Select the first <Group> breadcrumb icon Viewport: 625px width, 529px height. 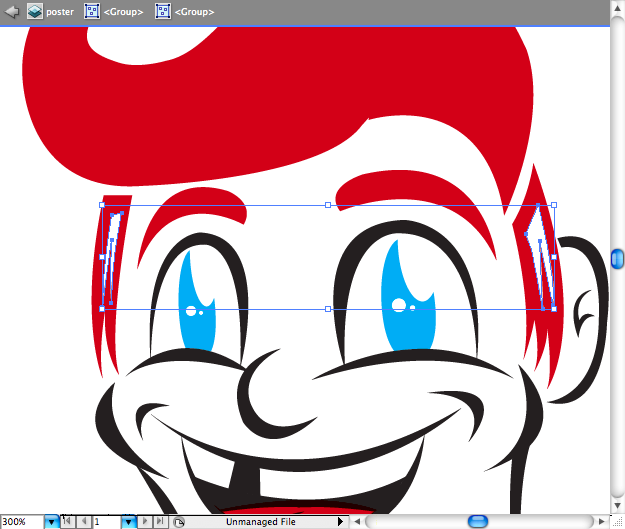click(x=92, y=12)
